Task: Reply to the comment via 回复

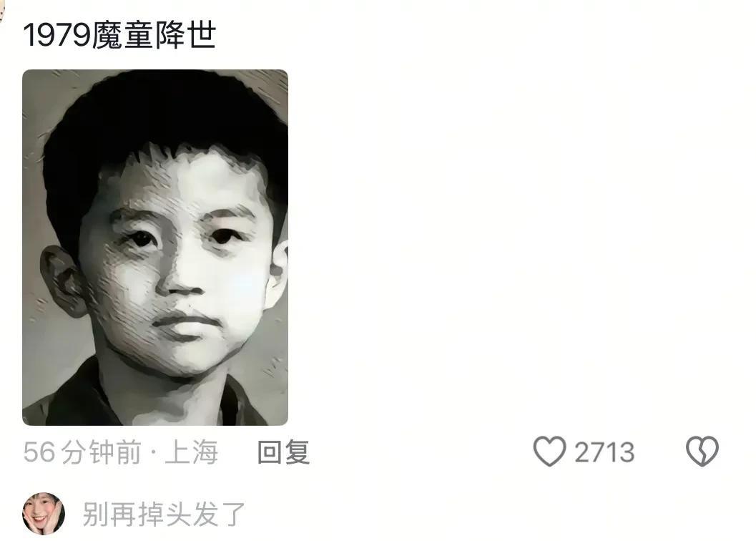Action: [283, 452]
